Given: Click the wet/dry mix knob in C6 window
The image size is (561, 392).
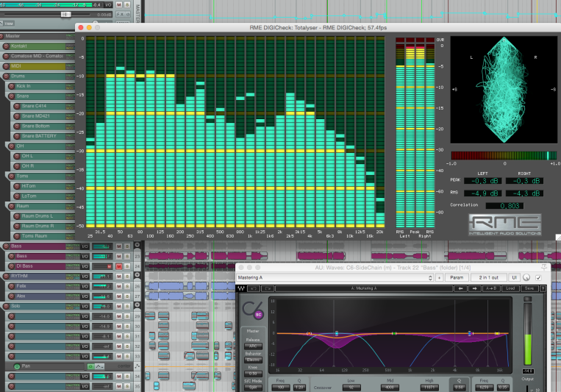Looking at the screenshot, I should 526,278.
